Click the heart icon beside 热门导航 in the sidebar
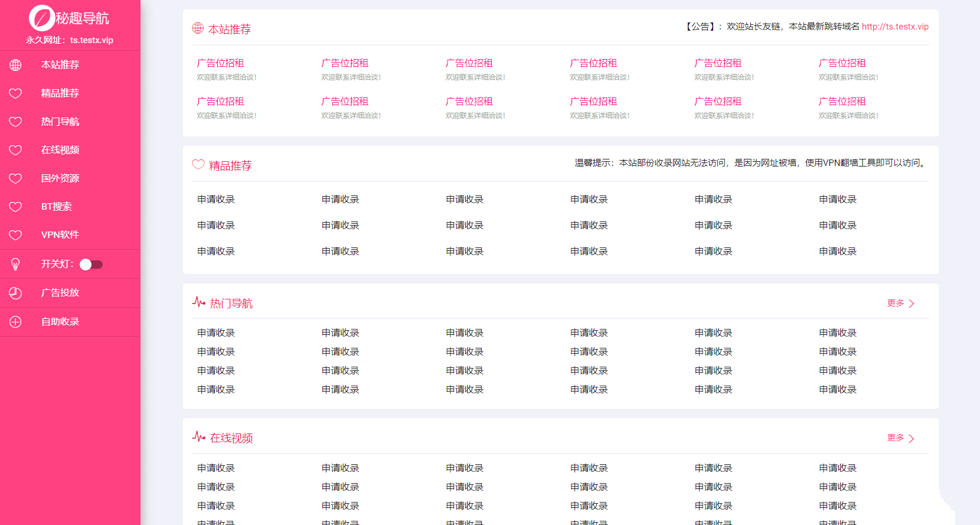The height and width of the screenshot is (525, 980). 15,122
